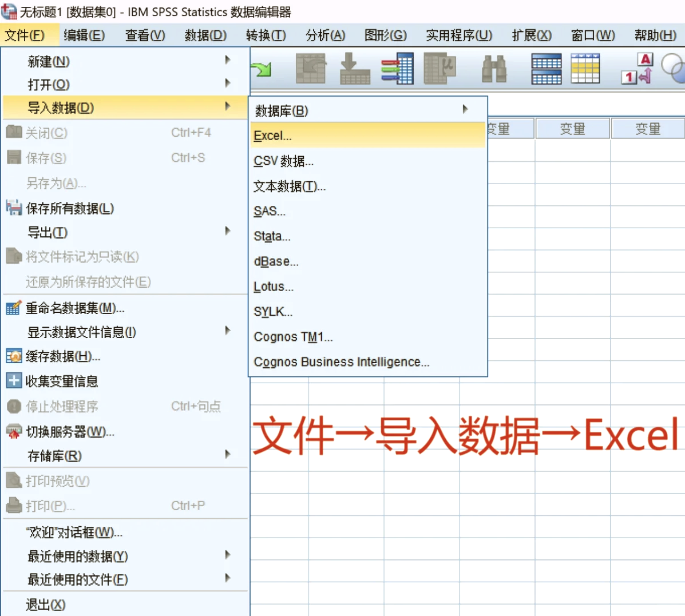
Task: Expand the 数据库(B) submenu arrow
Action: (x=465, y=109)
